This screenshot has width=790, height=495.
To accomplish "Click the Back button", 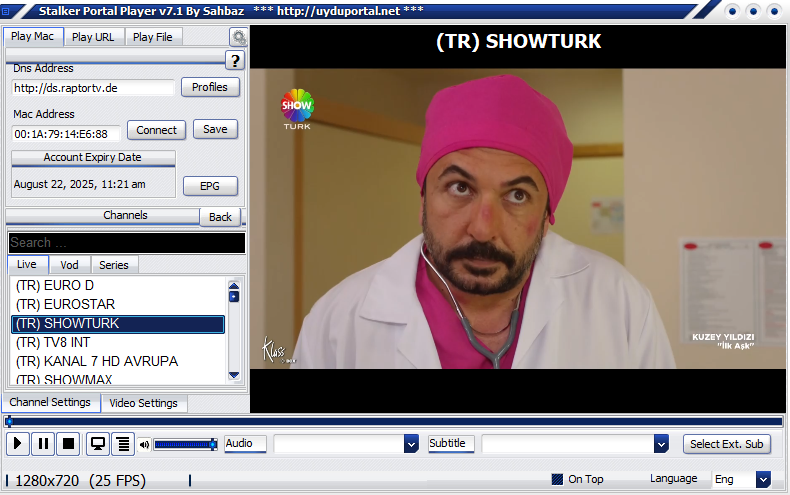I will [220, 217].
